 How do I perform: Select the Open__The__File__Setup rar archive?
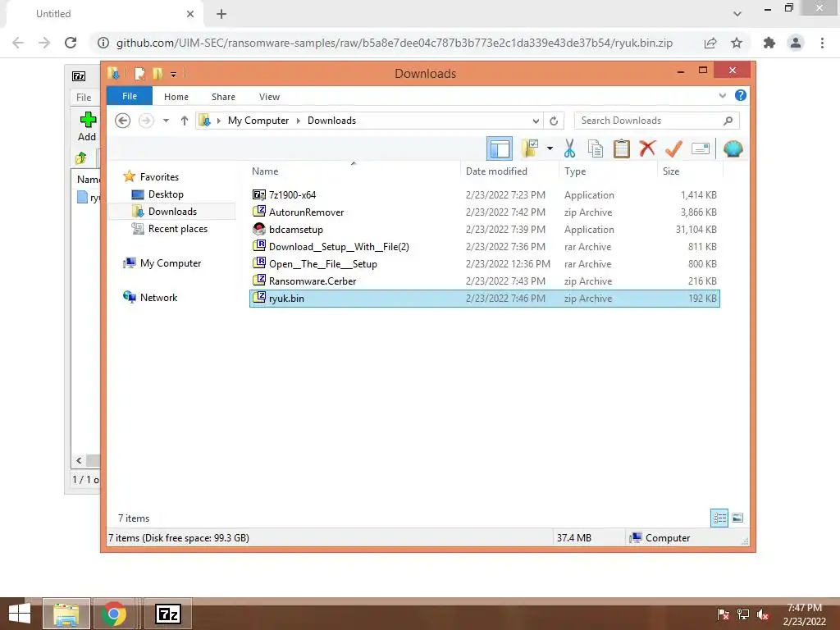pos(484,263)
